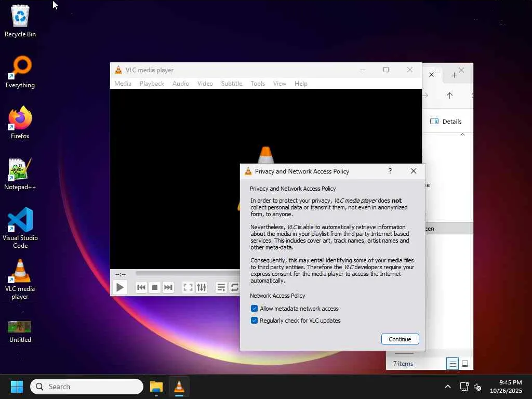Click the Up arrow in File Explorer
The height and width of the screenshot is (399, 532).
point(449,96)
